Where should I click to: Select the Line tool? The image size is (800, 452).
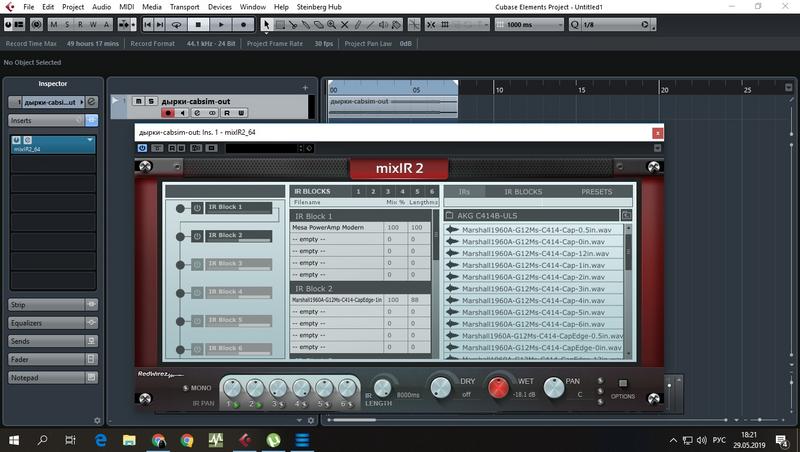pyautogui.click(x=370, y=24)
